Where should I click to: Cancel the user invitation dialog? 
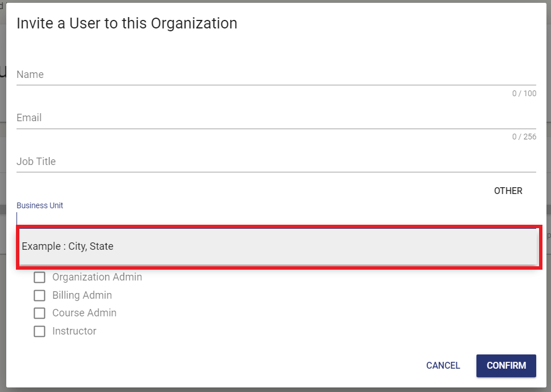click(x=443, y=366)
